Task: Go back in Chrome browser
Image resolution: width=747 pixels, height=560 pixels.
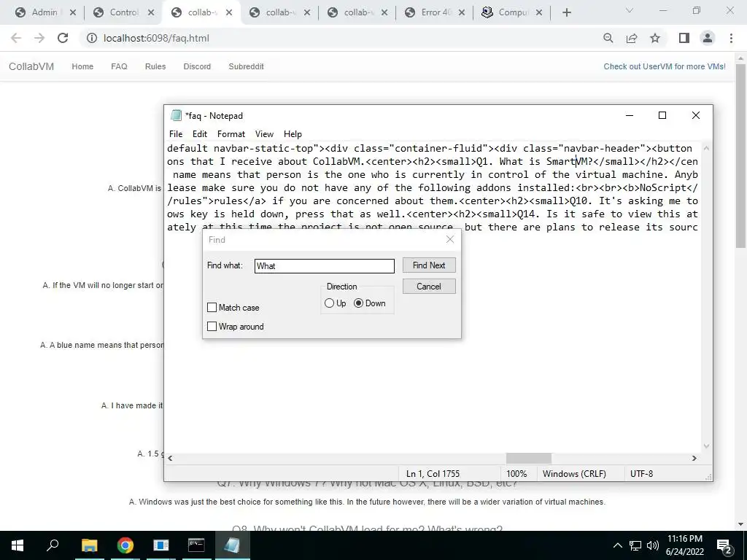Action: click(x=16, y=38)
